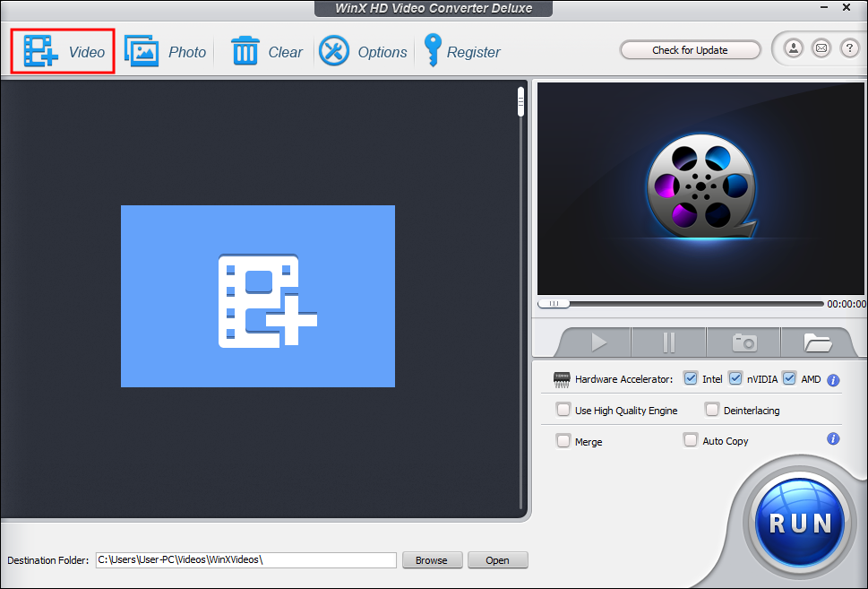Click the Check for Update button
This screenshot has height=589, width=868.
[690, 50]
